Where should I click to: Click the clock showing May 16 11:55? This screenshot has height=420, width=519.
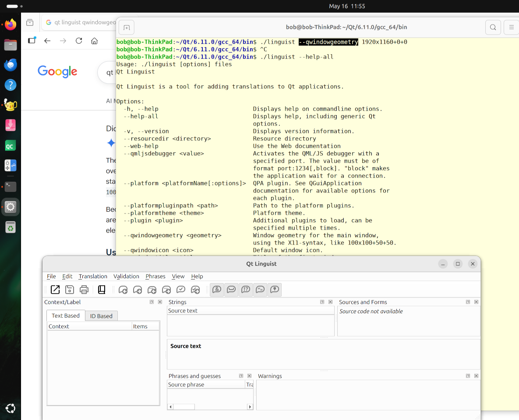(x=347, y=6)
